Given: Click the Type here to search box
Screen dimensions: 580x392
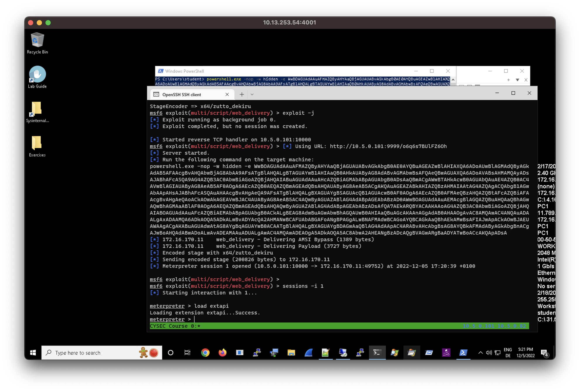Looking at the screenshot, I should pyautogui.click(x=102, y=353).
